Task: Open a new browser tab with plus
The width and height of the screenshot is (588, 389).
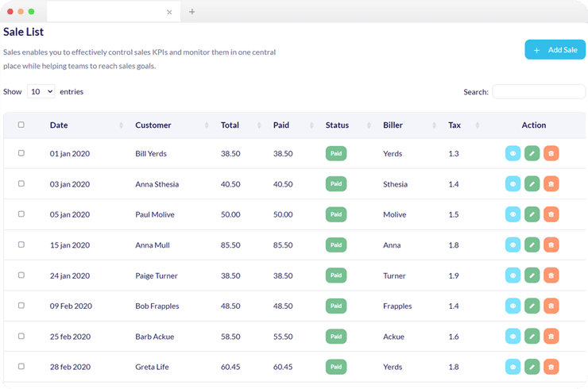Action: (192, 12)
